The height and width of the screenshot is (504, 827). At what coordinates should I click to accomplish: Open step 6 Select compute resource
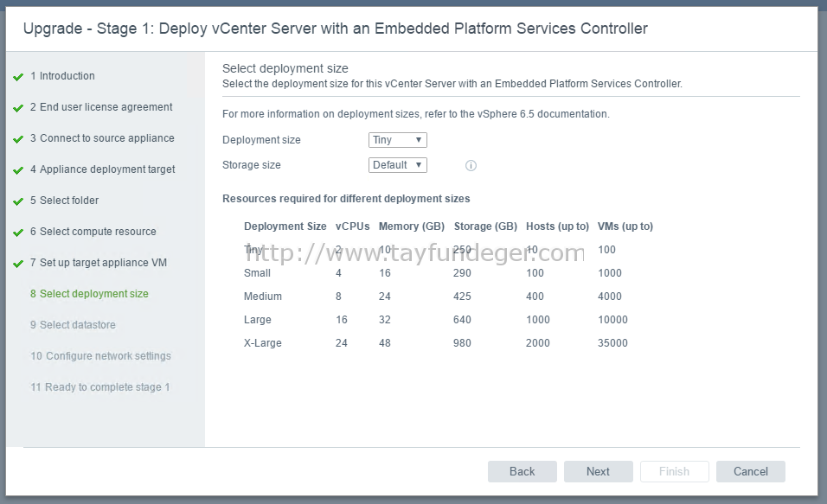point(93,232)
